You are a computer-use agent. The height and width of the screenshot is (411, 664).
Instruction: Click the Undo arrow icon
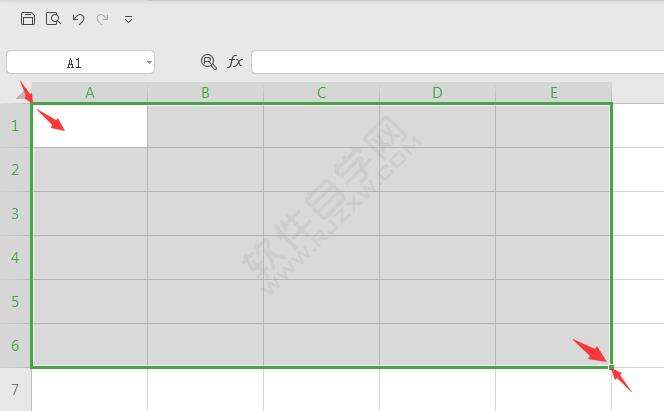78,19
